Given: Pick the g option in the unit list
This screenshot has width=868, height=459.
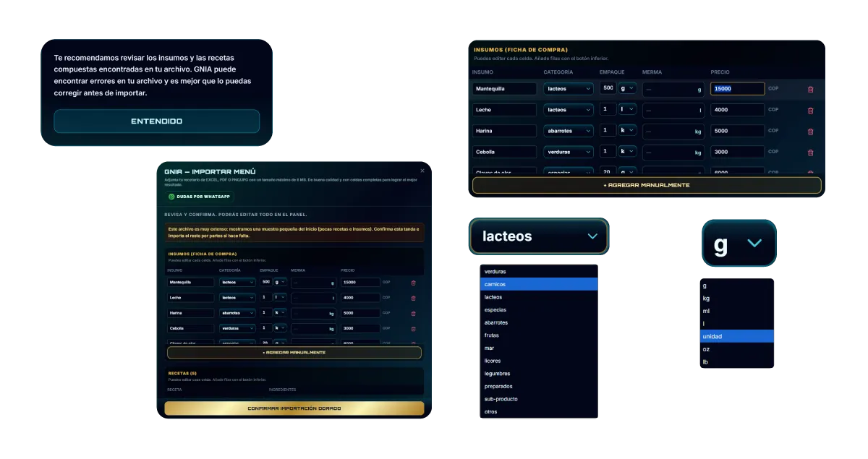Looking at the screenshot, I should point(736,286).
